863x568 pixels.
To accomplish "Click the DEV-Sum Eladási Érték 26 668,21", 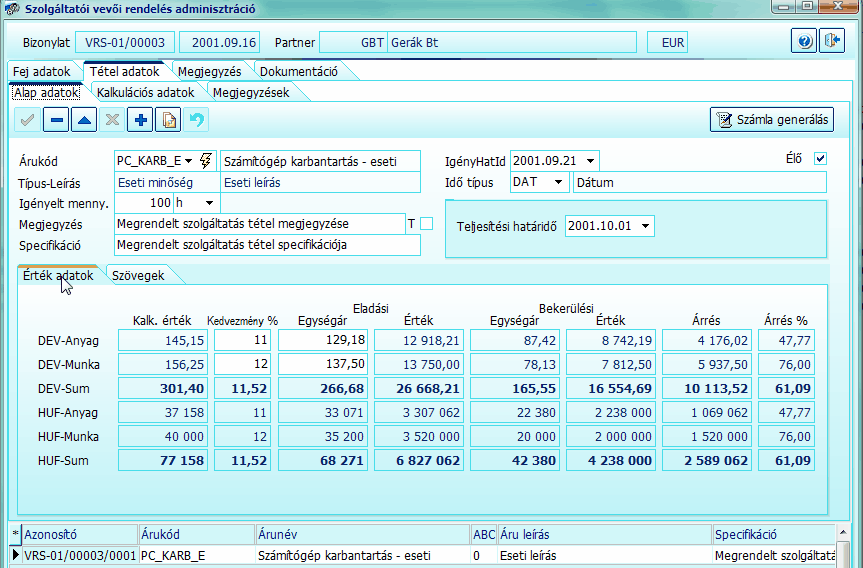I will 419,389.
